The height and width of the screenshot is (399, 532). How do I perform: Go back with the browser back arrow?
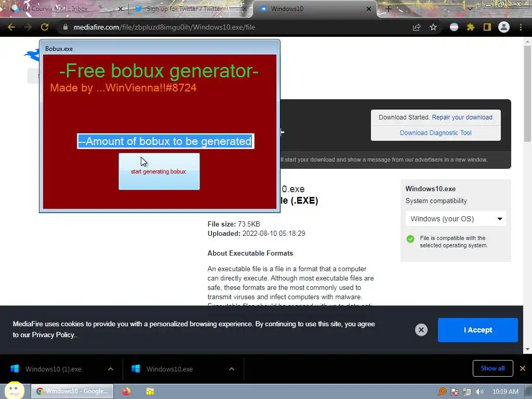[11, 27]
